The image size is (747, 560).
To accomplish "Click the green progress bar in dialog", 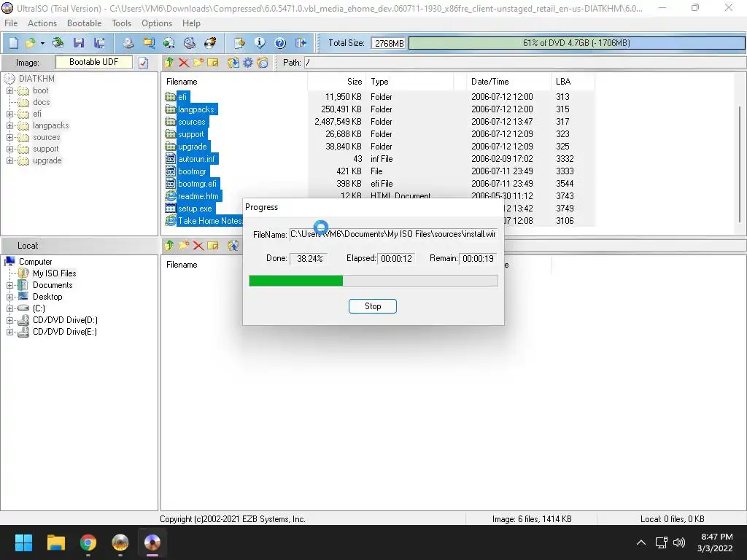I will click(373, 281).
